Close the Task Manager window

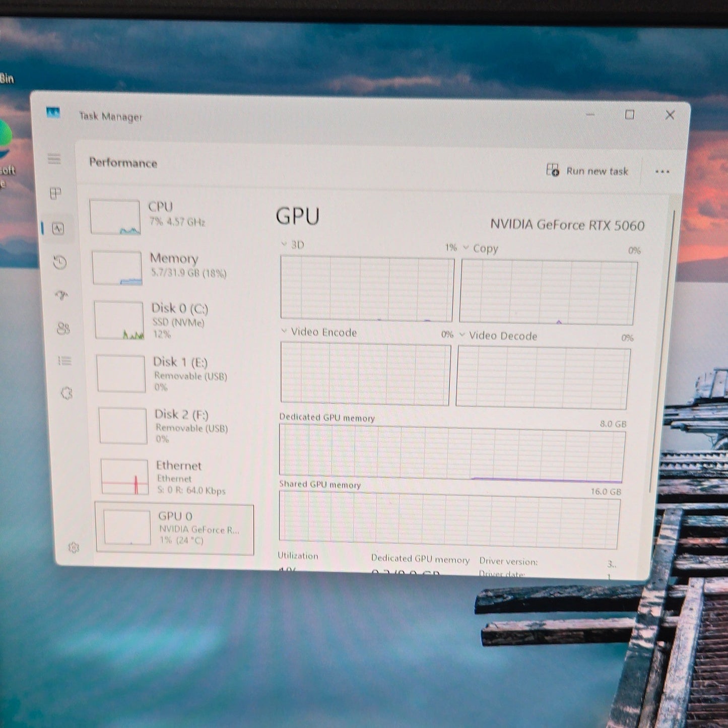tap(670, 115)
